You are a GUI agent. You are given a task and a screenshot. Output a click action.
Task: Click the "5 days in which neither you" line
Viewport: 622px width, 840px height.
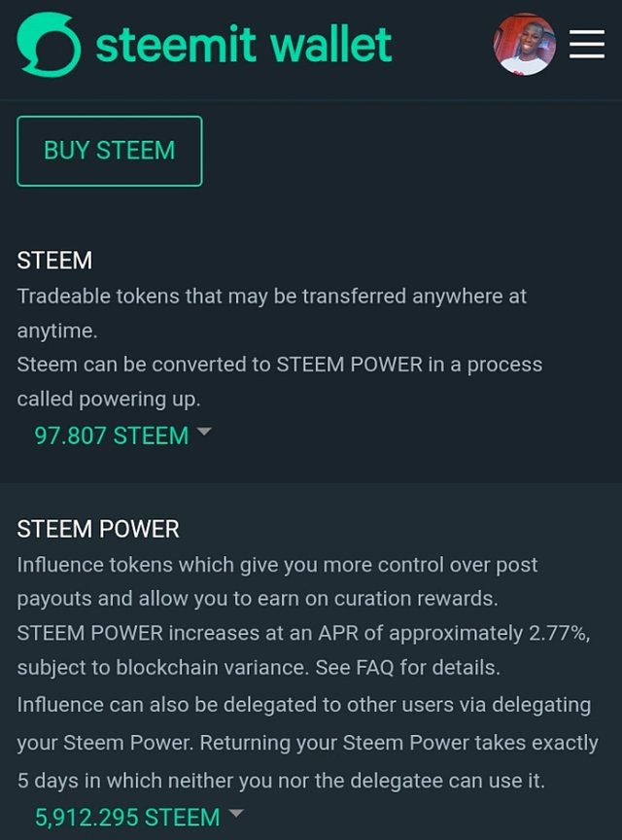(281, 781)
